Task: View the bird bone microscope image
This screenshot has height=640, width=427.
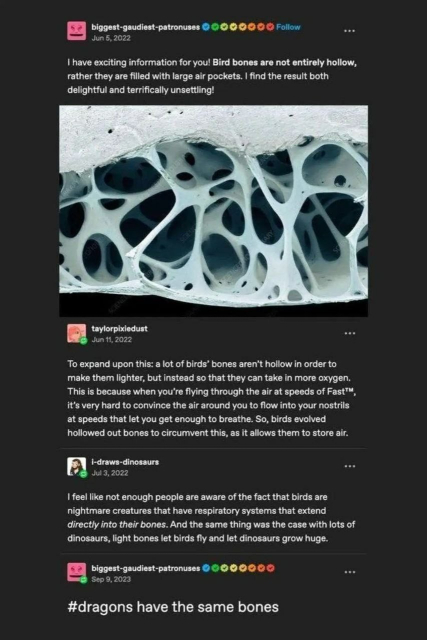Action: coord(214,211)
